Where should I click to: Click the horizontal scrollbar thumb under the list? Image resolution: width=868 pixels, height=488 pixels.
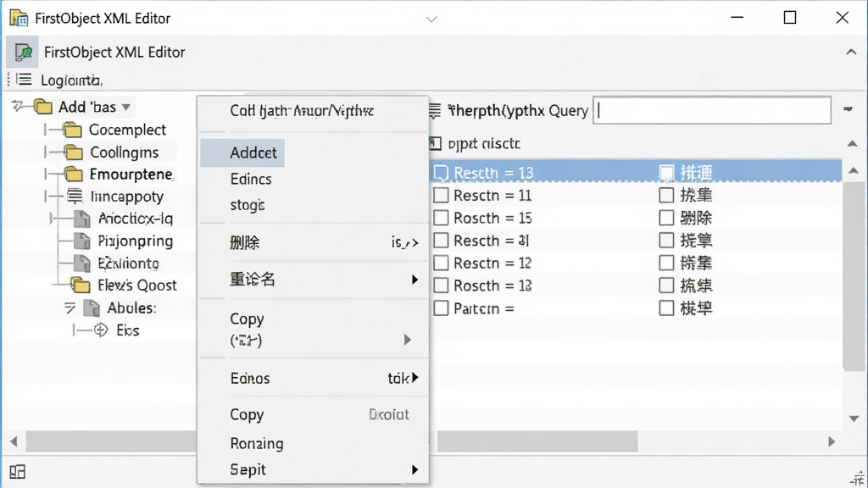[x=537, y=441]
